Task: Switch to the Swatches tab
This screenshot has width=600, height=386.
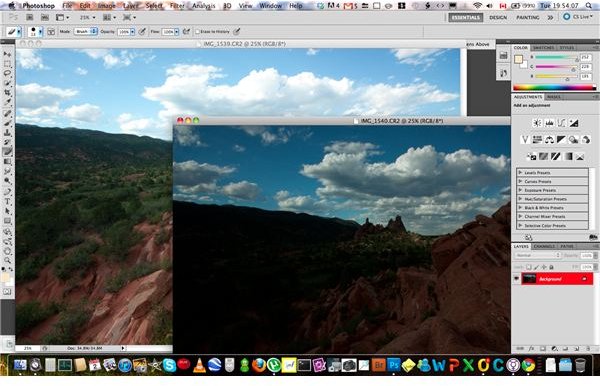Action: pyautogui.click(x=543, y=48)
